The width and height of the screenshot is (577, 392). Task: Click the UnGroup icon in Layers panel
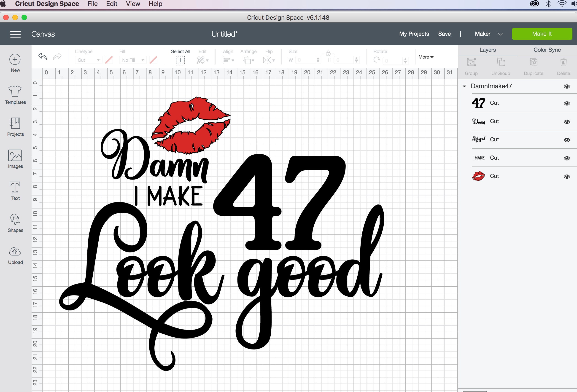[x=501, y=66]
